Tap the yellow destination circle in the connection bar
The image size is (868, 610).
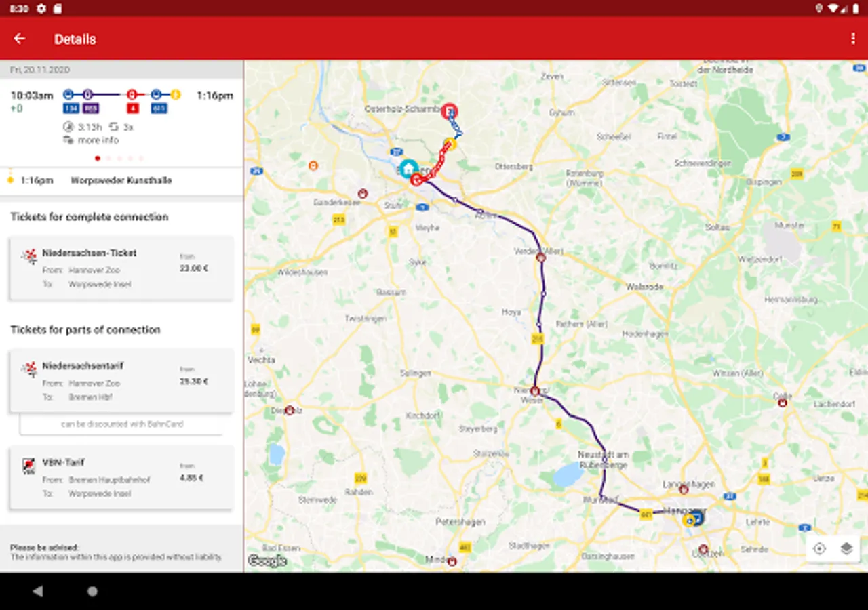pos(176,95)
